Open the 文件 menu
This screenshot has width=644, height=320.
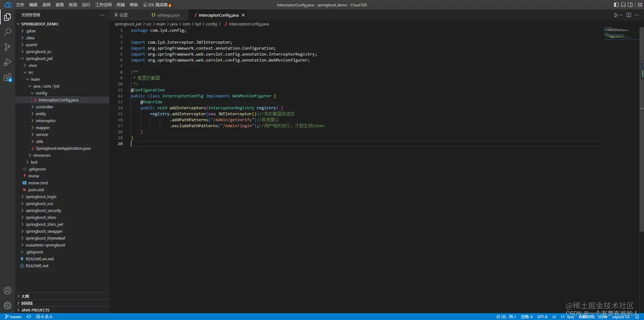pos(20,5)
